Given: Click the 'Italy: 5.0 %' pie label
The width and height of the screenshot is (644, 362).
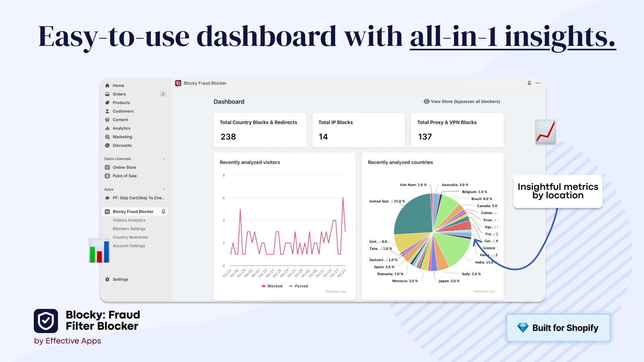Looking at the screenshot, I should click(x=471, y=274).
